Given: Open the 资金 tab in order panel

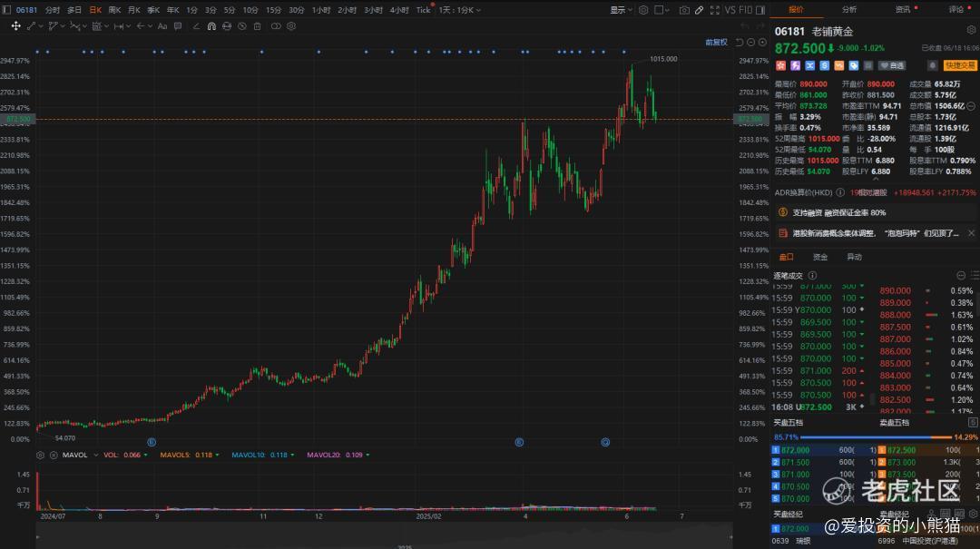Looking at the screenshot, I should tap(820, 257).
